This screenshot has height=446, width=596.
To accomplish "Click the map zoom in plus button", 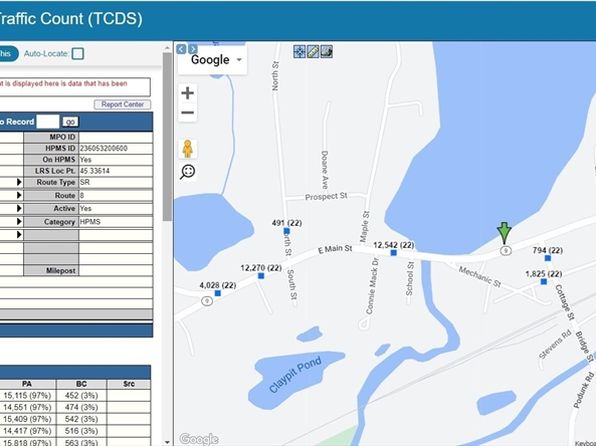I will point(187,93).
